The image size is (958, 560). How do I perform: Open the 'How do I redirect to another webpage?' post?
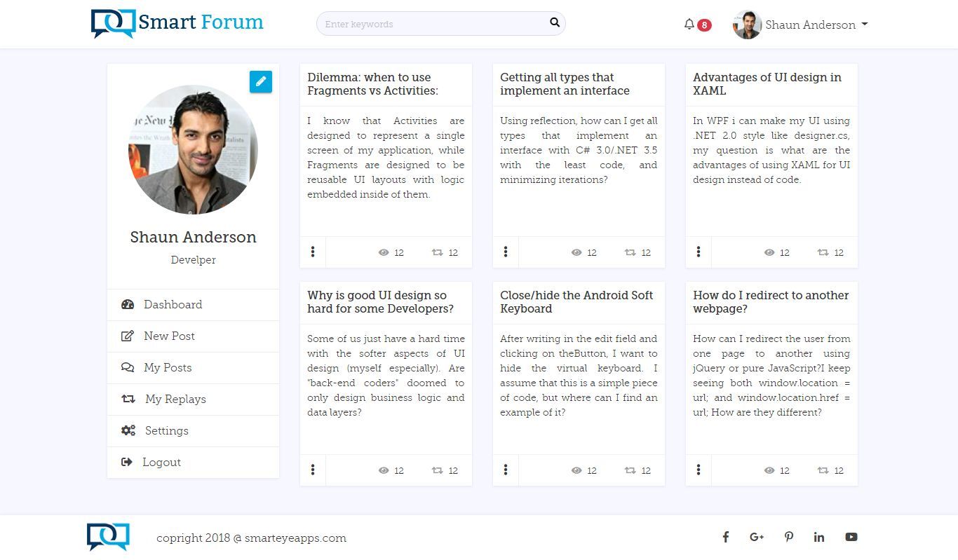tap(771, 302)
